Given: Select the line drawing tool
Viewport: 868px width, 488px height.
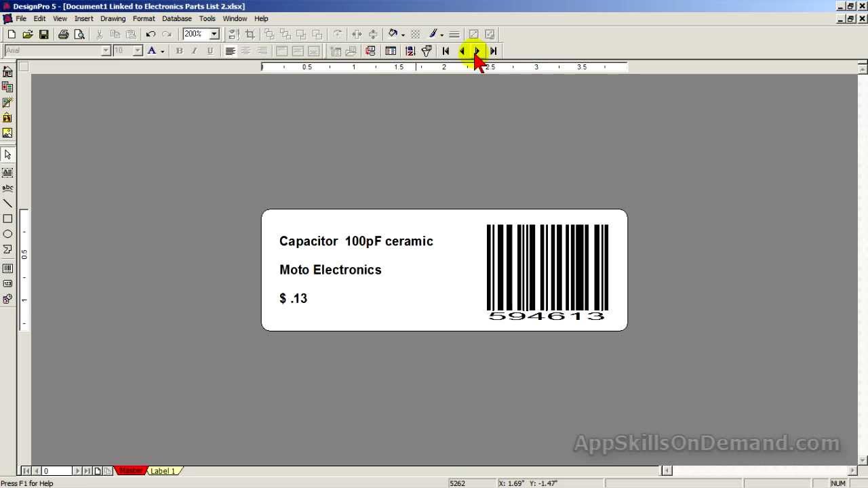Looking at the screenshot, I should (7, 203).
